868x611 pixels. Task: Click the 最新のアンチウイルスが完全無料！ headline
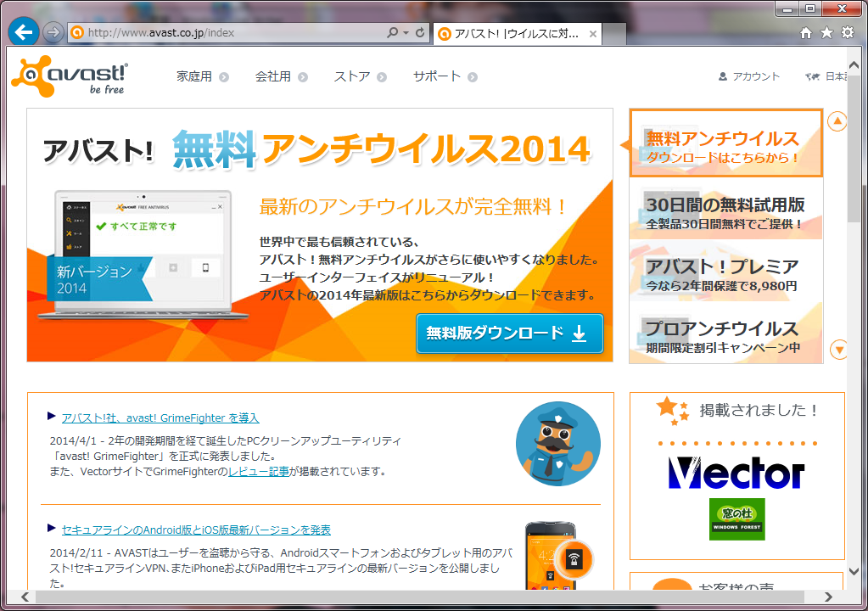tap(413, 207)
